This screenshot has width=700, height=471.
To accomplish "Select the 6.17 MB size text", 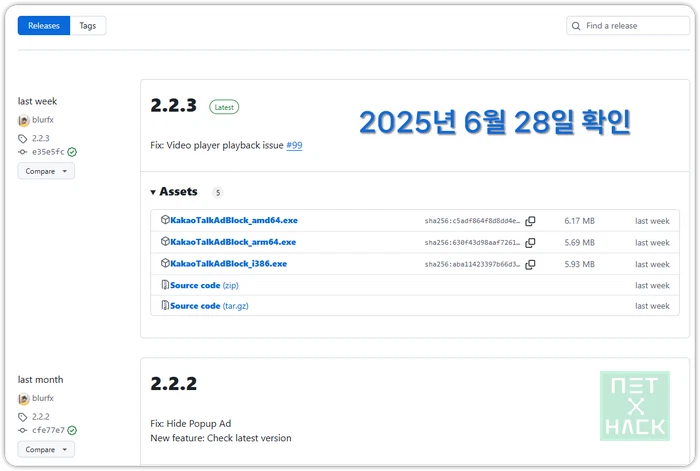I will coord(579,221).
